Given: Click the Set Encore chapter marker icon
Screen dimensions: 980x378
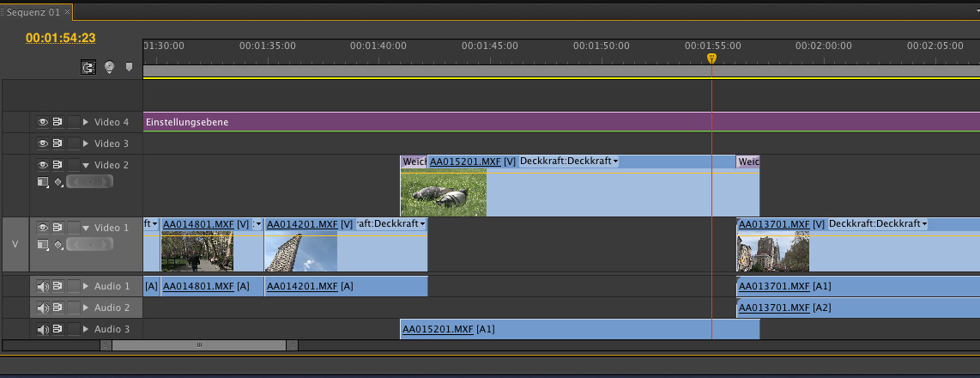Looking at the screenshot, I should pyautogui.click(x=110, y=67).
